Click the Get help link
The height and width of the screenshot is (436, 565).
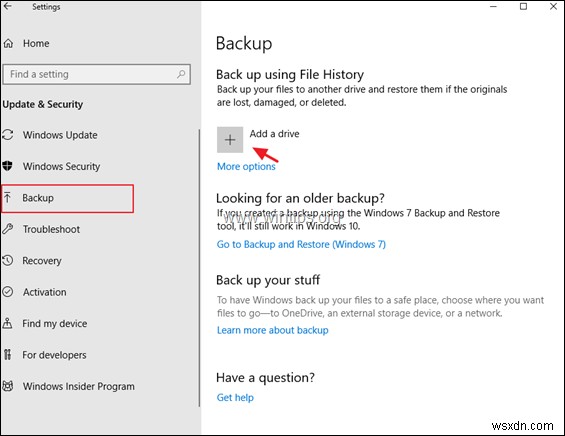[x=235, y=397]
